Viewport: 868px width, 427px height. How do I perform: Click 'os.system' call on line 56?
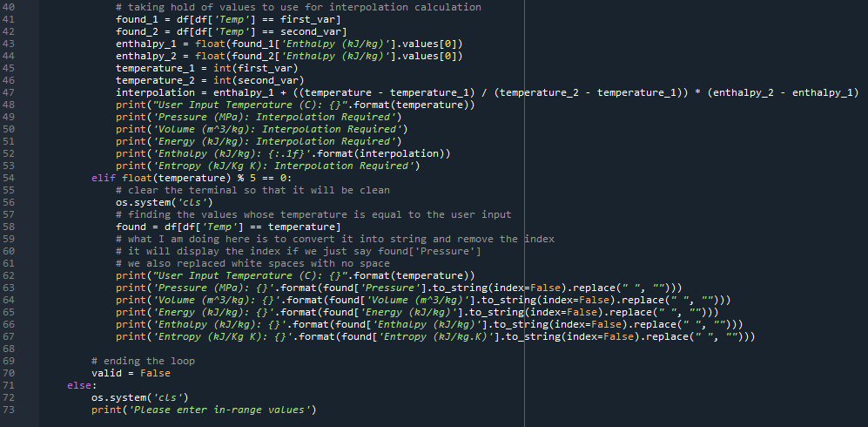pos(143,202)
